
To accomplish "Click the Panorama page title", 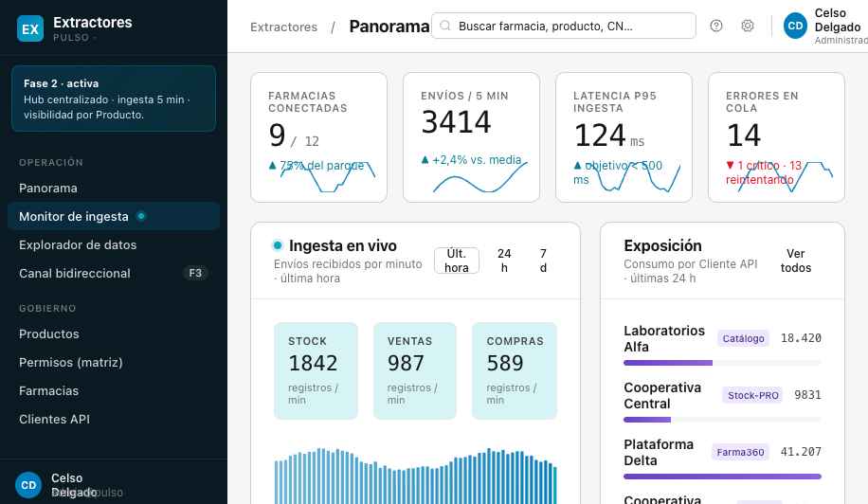I will tap(389, 26).
